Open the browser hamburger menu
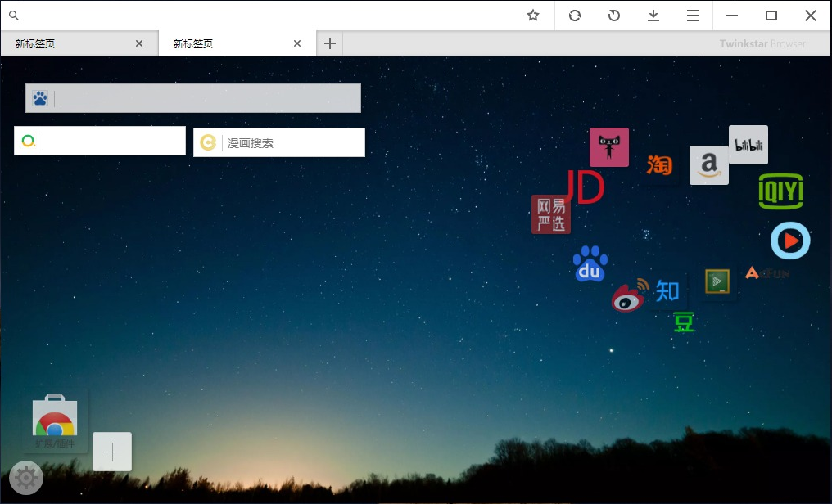 tap(692, 16)
